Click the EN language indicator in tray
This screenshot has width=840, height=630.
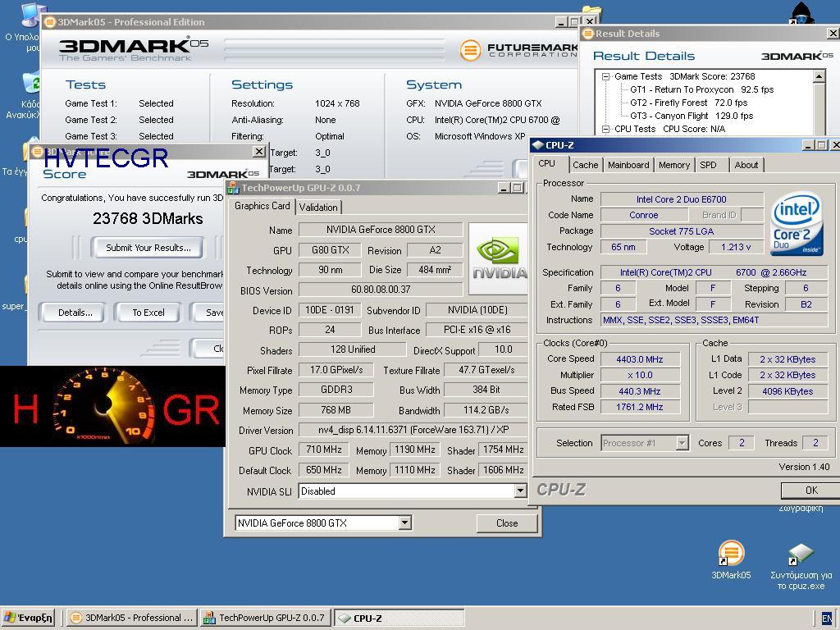tap(827, 619)
